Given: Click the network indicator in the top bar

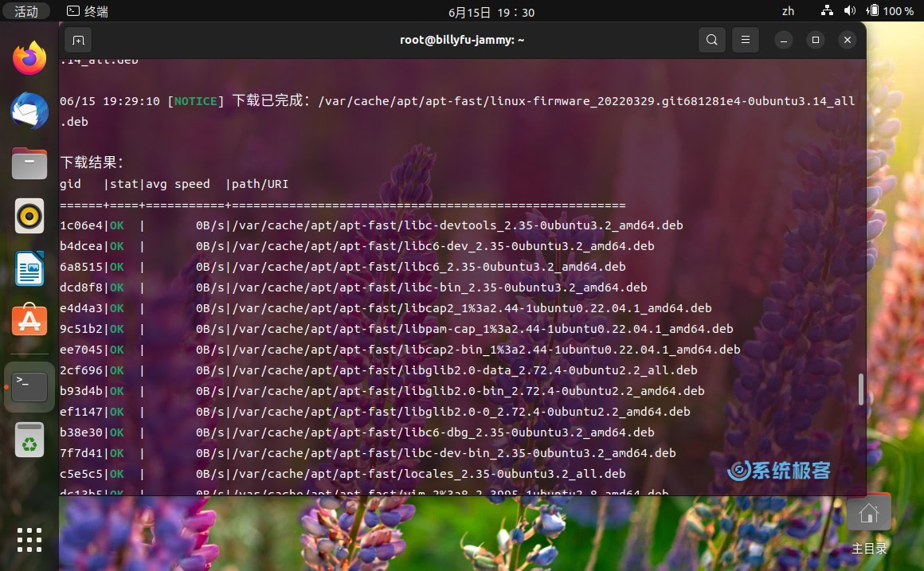Looking at the screenshot, I should (826, 11).
